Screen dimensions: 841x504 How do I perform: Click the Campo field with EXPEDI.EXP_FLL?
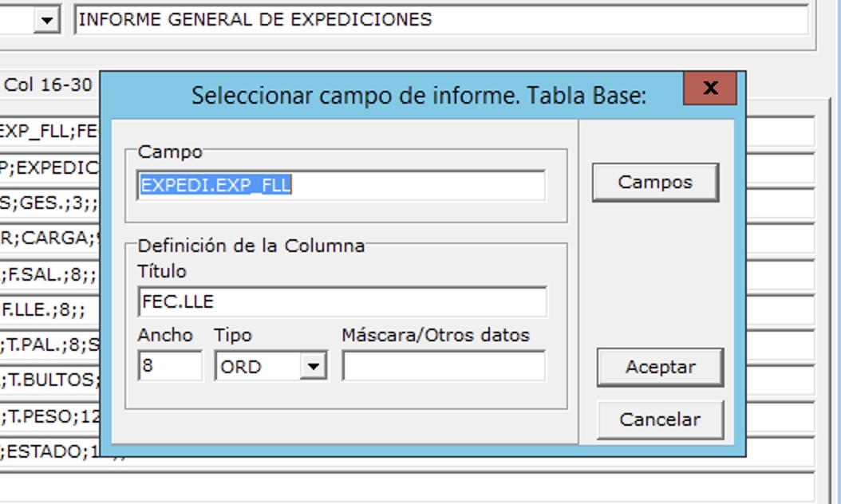[x=341, y=186]
